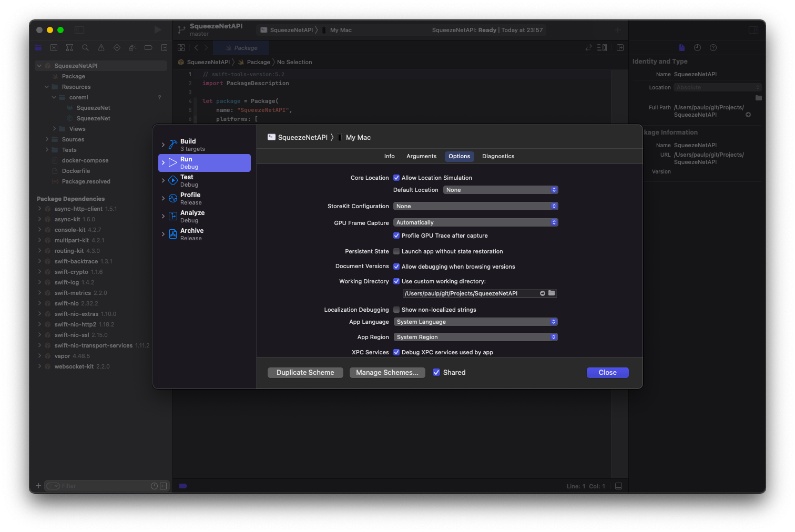Viewport: 795px width, 532px height.
Task: Toggle Debug XPC services used by app
Action: [x=396, y=352]
